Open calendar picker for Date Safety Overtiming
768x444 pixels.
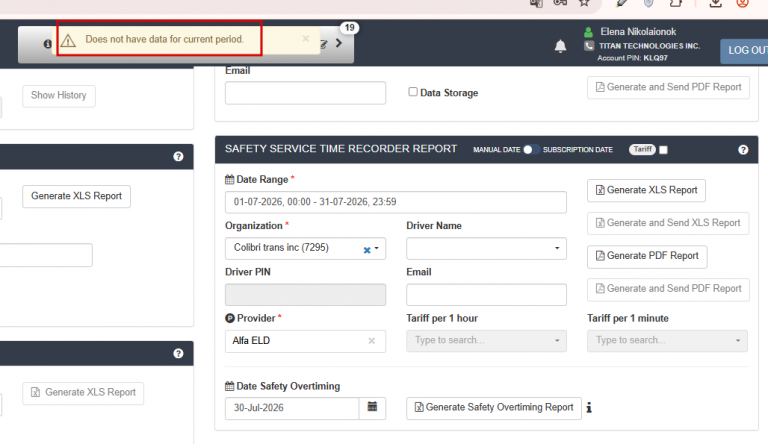[372, 408]
